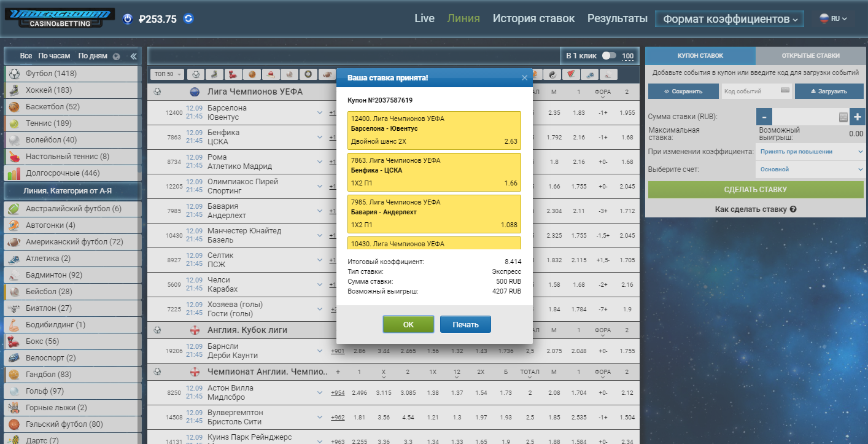This screenshot has width=868, height=444.
Task: Open the При изменении коэффициента dropdown
Action: 811,152
